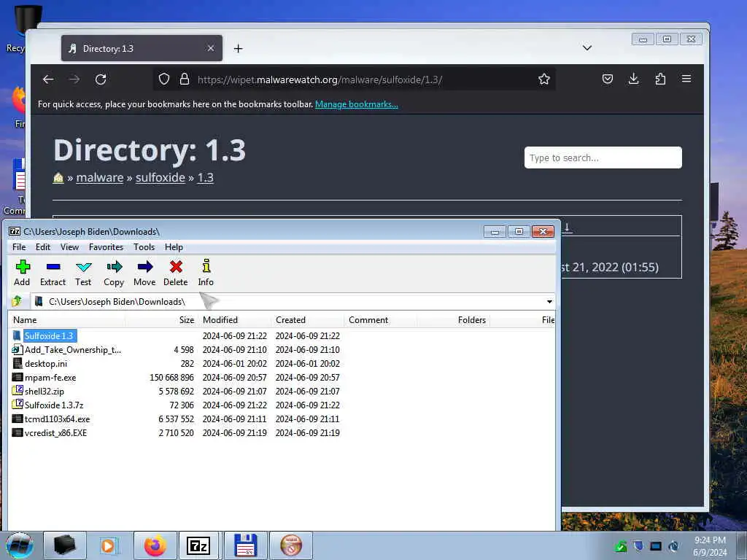Open a new Firefox tab
747x560 pixels.
pos(239,49)
